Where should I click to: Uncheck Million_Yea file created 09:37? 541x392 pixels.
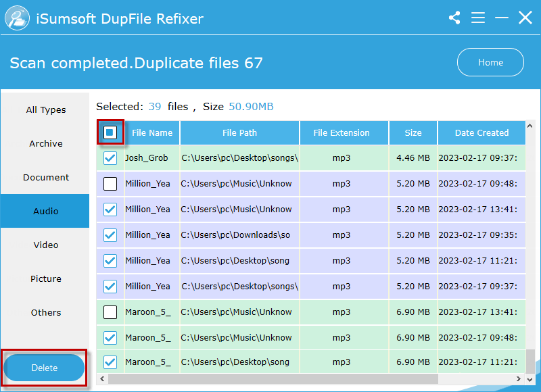coord(110,287)
